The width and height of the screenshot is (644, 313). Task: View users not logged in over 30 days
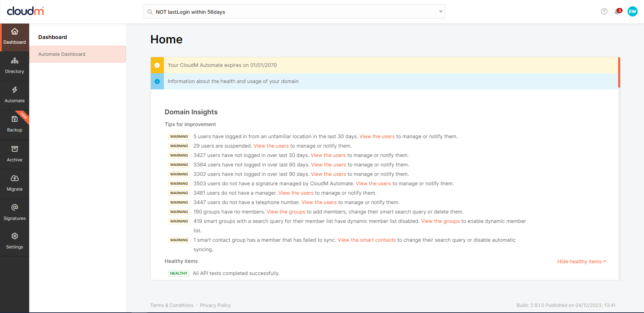point(328,155)
